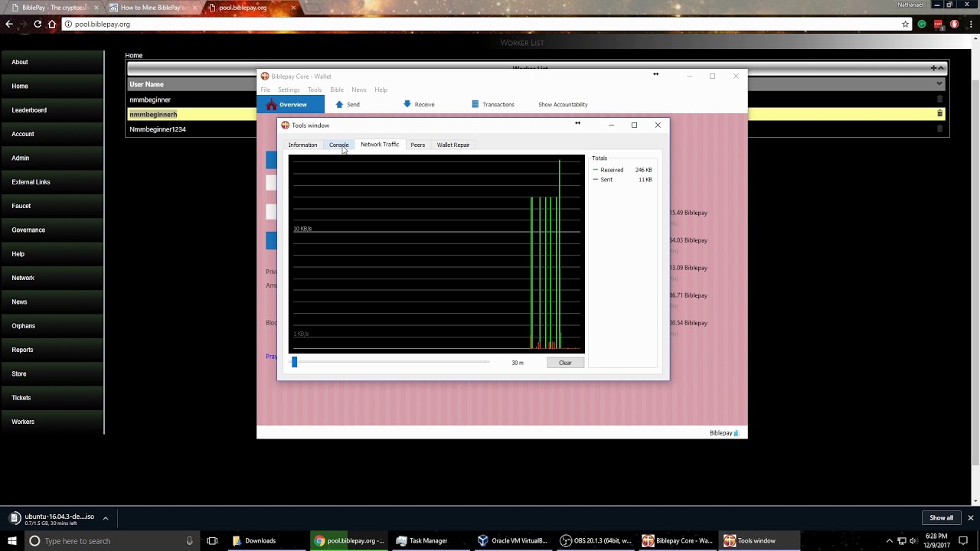
Task: Switch to Oracle VM VirtualBox in taskbar
Action: [x=511, y=541]
